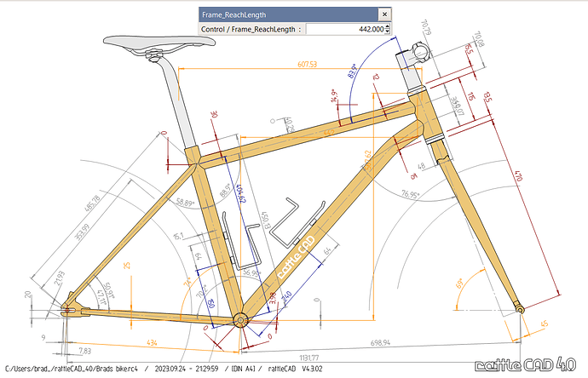This screenshot has width=588, height=378.
Task: Select the orange 607.53 dimension at top
Action: click(x=307, y=64)
